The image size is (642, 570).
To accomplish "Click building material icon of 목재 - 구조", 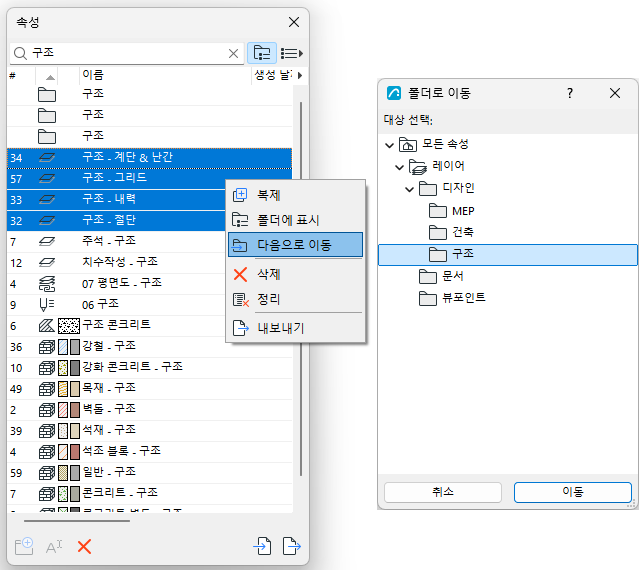I will click(47, 389).
